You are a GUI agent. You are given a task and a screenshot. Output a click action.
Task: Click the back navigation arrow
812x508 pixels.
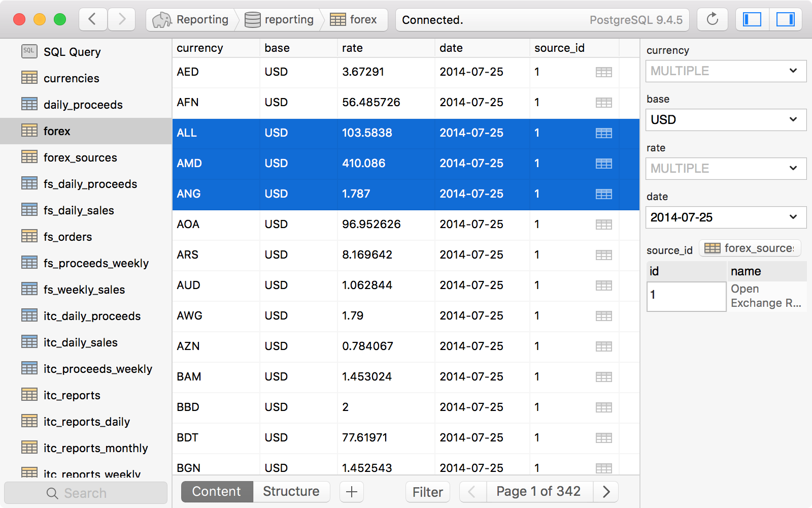coord(93,19)
